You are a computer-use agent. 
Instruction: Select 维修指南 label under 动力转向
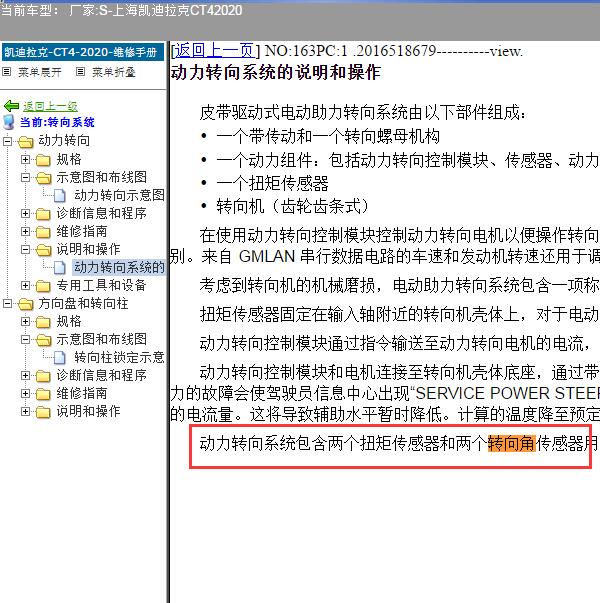(x=82, y=231)
